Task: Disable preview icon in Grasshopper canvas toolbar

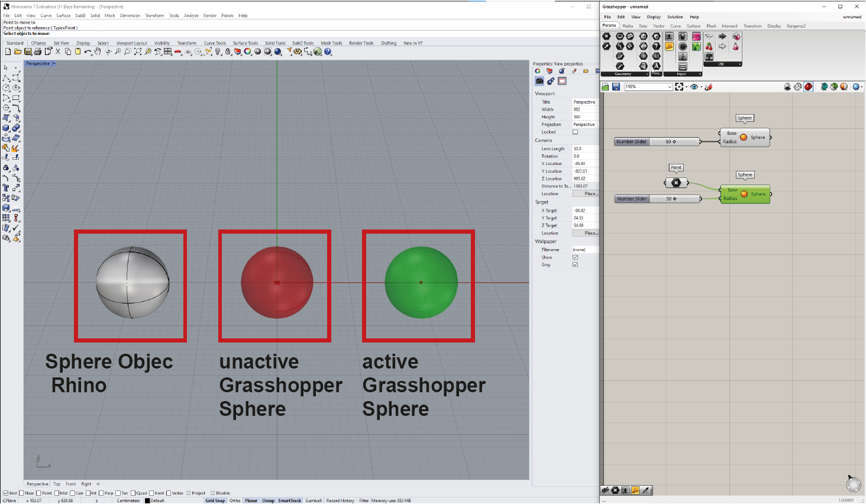Action: (x=787, y=86)
